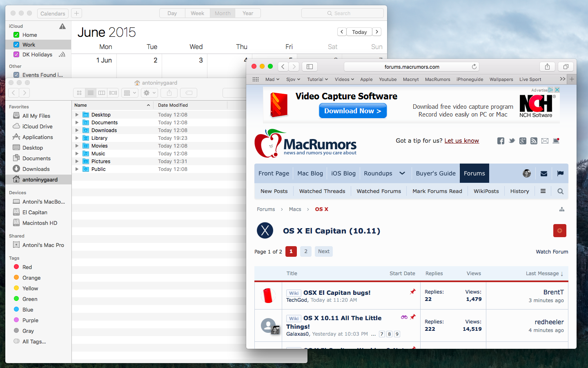Image resolution: width=588 pixels, height=368 pixels.
Task: Switch Calendar to Year view
Action: (x=248, y=13)
